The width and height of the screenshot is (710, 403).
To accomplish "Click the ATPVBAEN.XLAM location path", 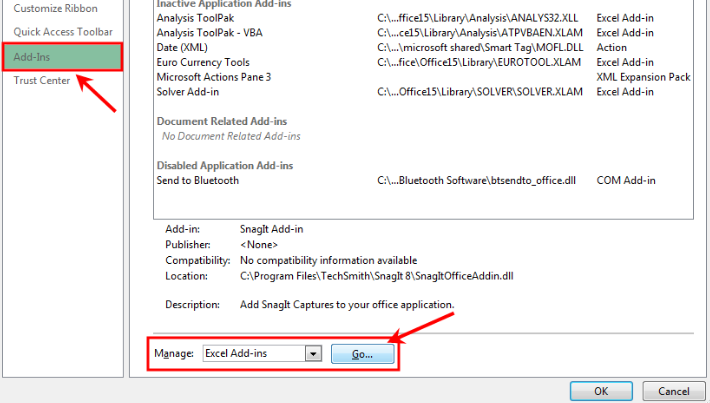I will click(480, 33).
